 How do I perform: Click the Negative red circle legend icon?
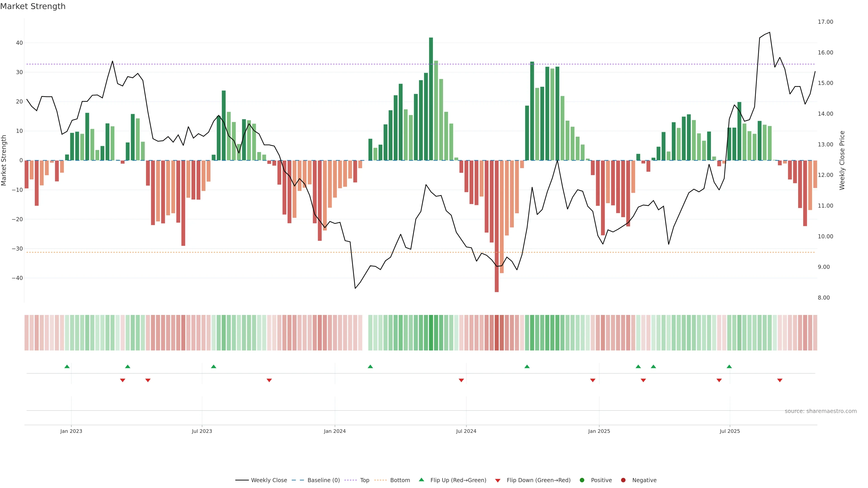(x=623, y=480)
